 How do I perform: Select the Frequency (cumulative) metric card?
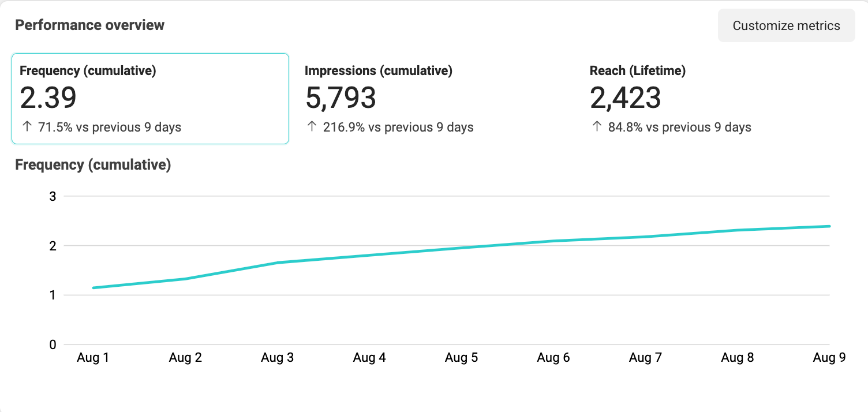[150, 98]
